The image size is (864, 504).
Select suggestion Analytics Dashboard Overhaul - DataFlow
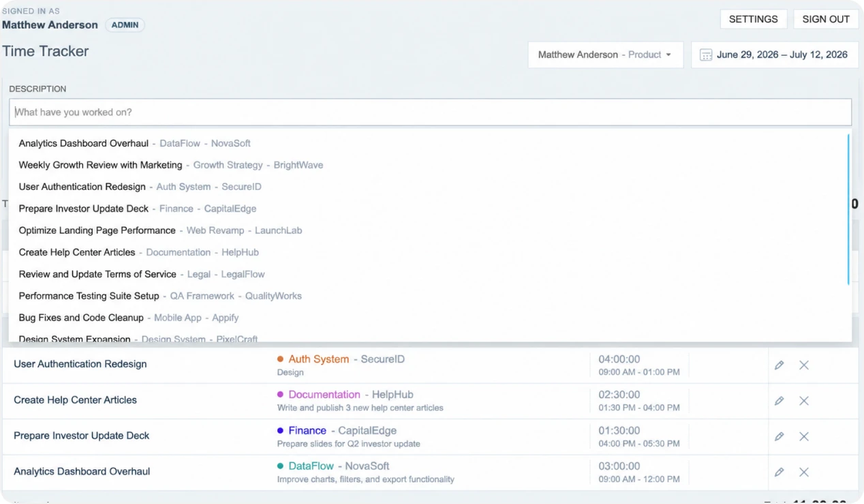coord(430,144)
